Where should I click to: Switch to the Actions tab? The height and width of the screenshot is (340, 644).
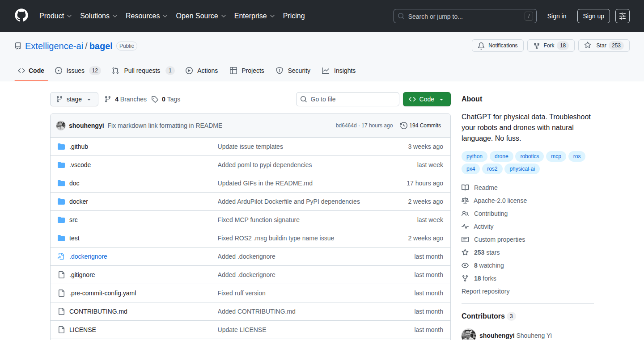202,71
